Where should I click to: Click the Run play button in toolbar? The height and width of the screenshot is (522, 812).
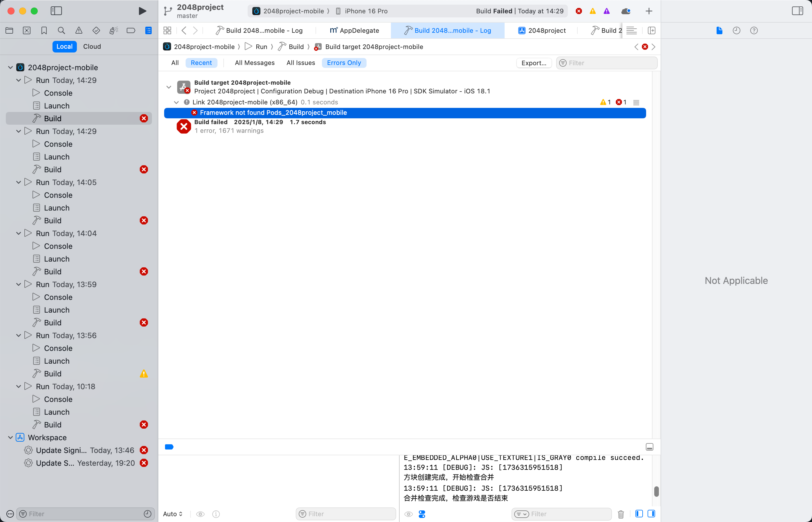(142, 11)
